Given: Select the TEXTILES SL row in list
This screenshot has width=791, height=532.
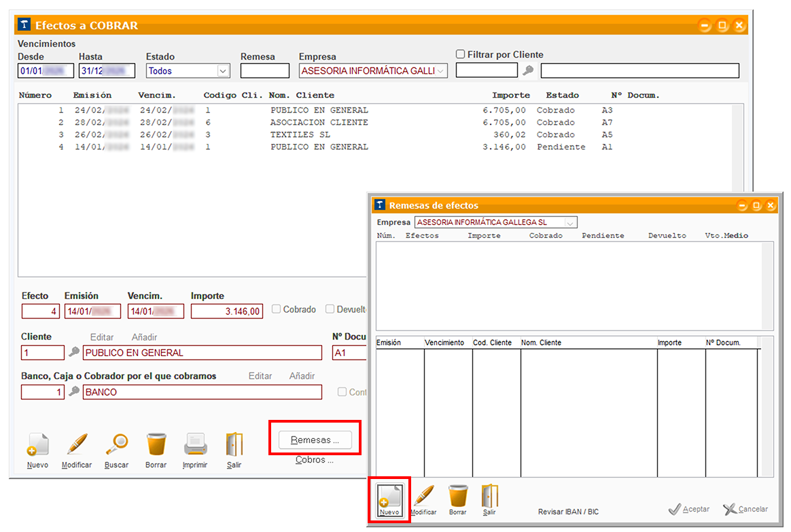Looking at the screenshot, I should click(x=300, y=135).
